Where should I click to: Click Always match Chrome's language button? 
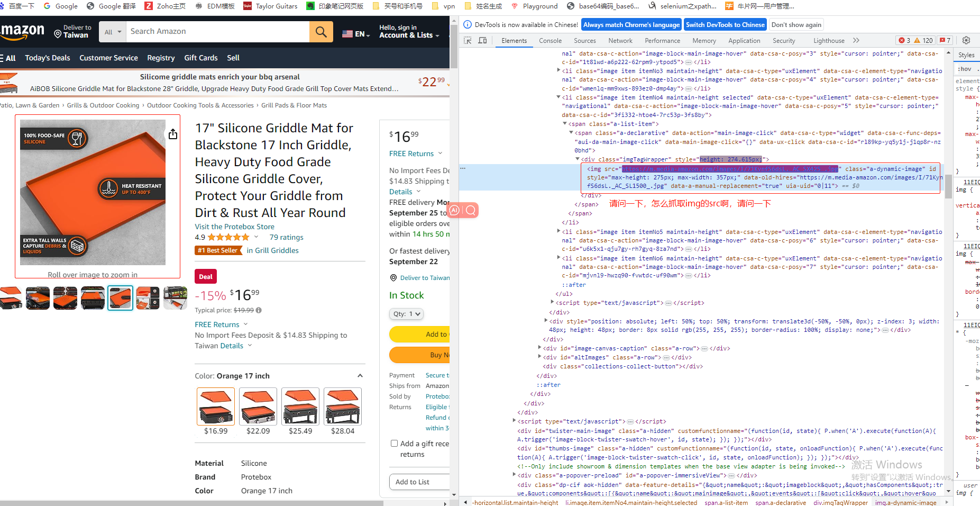click(631, 25)
